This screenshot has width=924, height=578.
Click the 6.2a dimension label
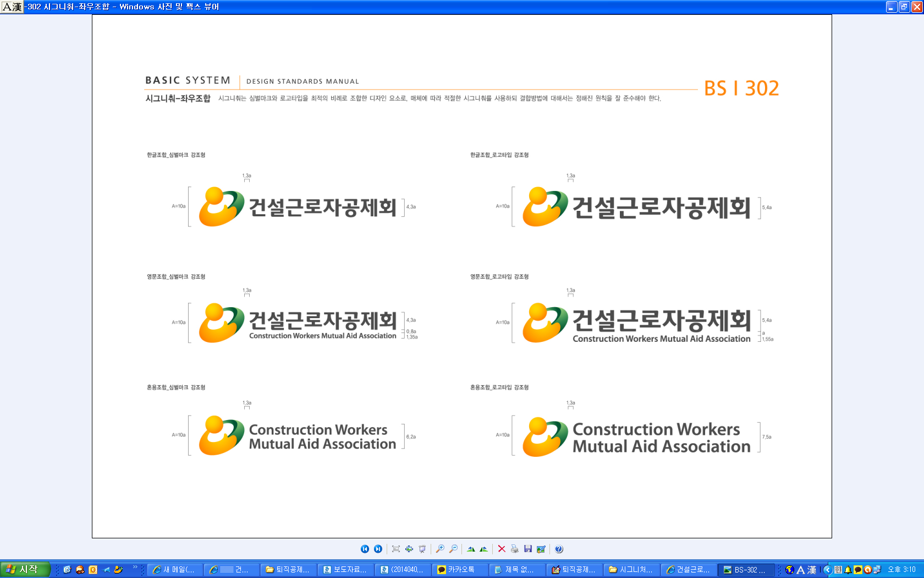[x=411, y=437]
